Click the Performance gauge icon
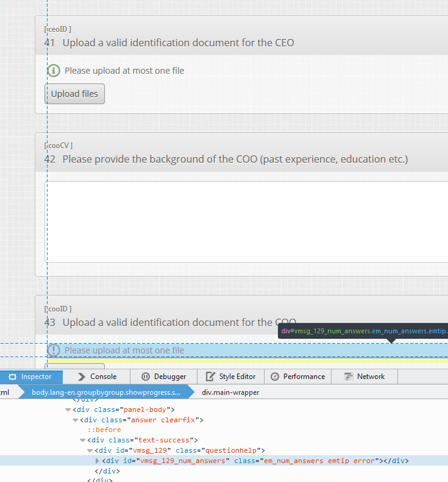 (275, 377)
